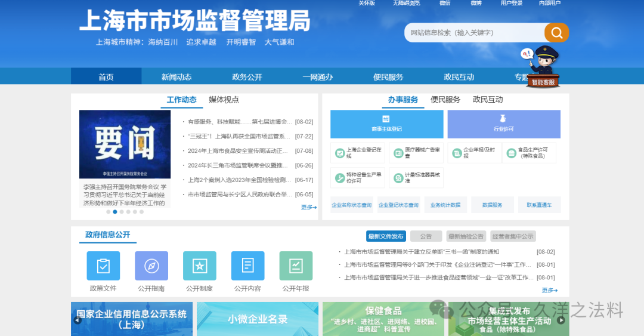Select the 食品生产许可 service button
The height and width of the screenshot is (336, 644).
point(529,153)
